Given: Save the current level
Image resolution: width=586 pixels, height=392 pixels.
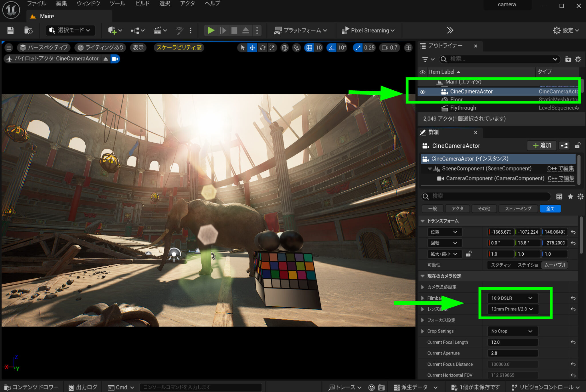Looking at the screenshot, I should 10,30.
